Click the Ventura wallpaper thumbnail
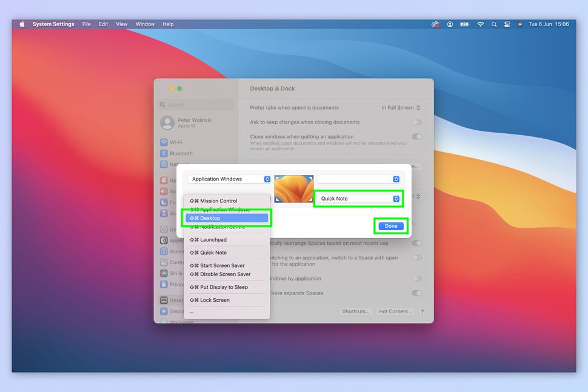588x392 pixels. (293, 188)
